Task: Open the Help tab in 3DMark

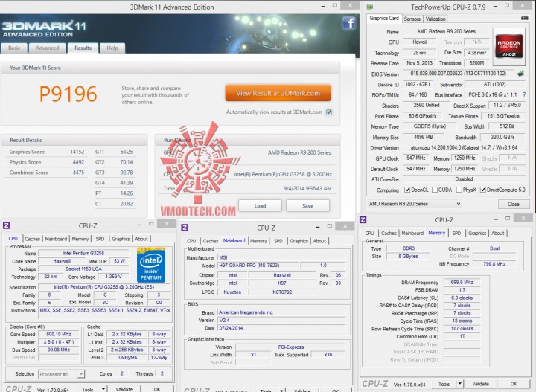Action: [112, 48]
